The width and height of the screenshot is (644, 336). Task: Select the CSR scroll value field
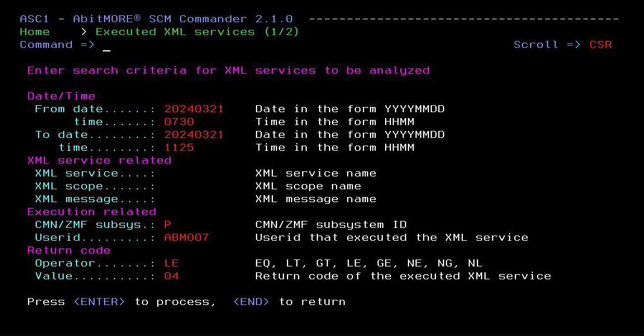601,45
